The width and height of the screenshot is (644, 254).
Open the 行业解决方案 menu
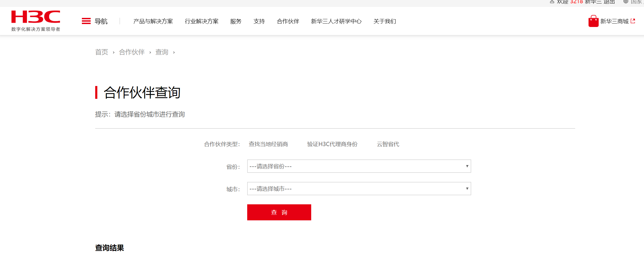pos(202,21)
